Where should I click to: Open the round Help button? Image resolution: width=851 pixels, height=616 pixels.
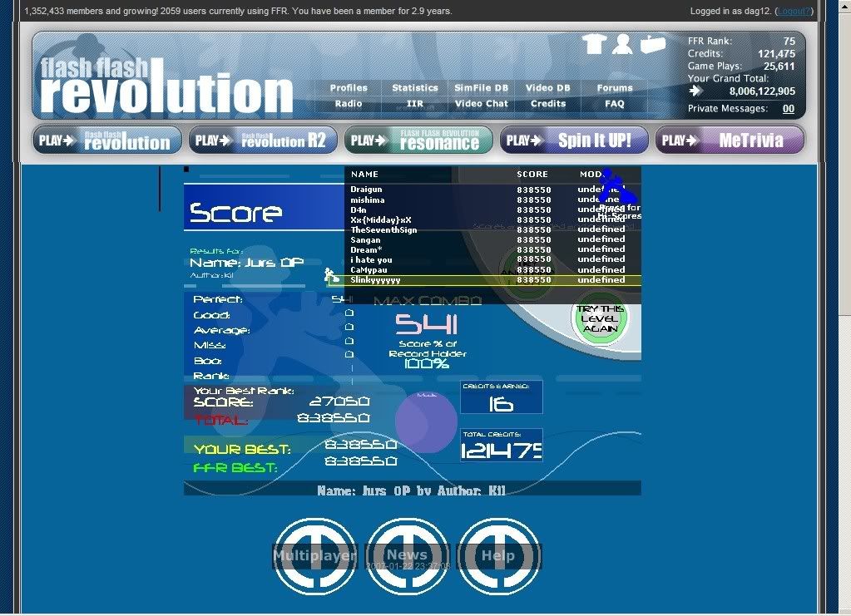[x=498, y=555]
